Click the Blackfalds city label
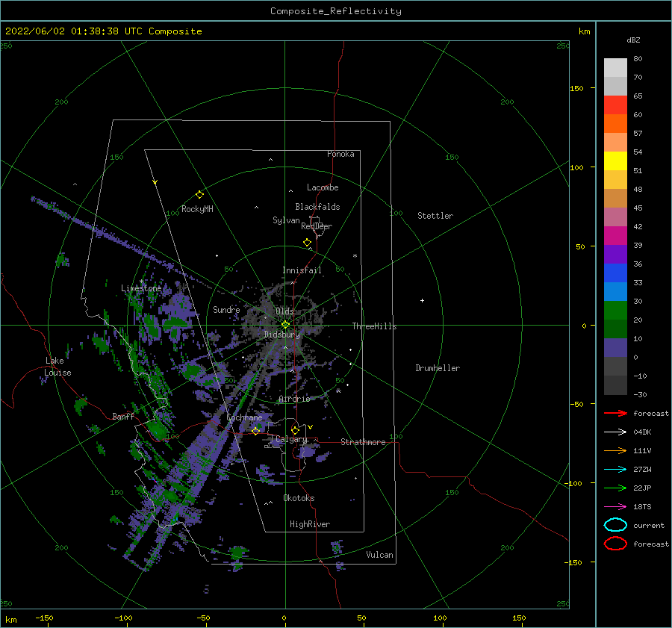 317,207
